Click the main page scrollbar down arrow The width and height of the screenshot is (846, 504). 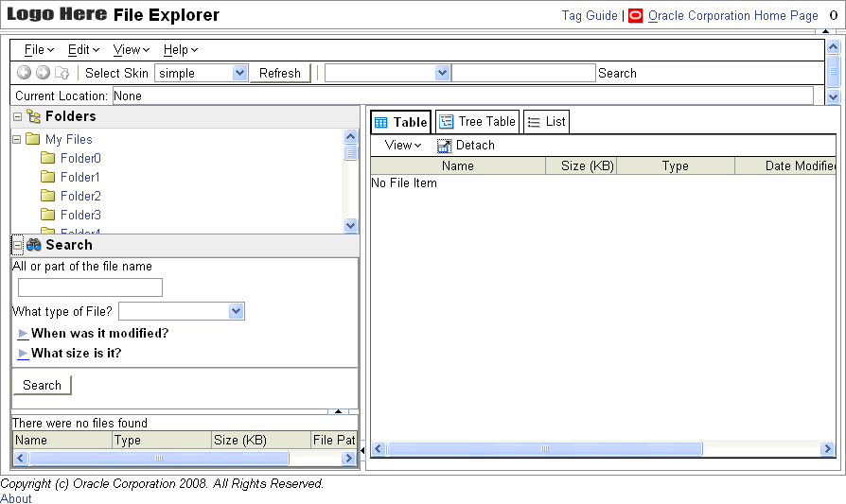833,97
